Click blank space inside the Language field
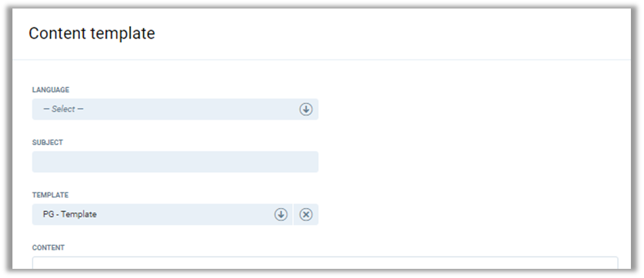The height and width of the screenshot is (278, 644). [x=196, y=109]
